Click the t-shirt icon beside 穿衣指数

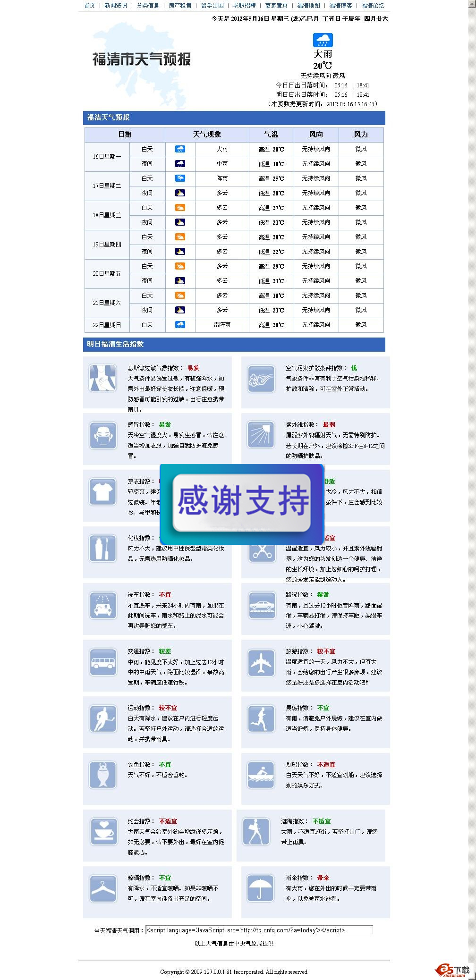(102, 492)
